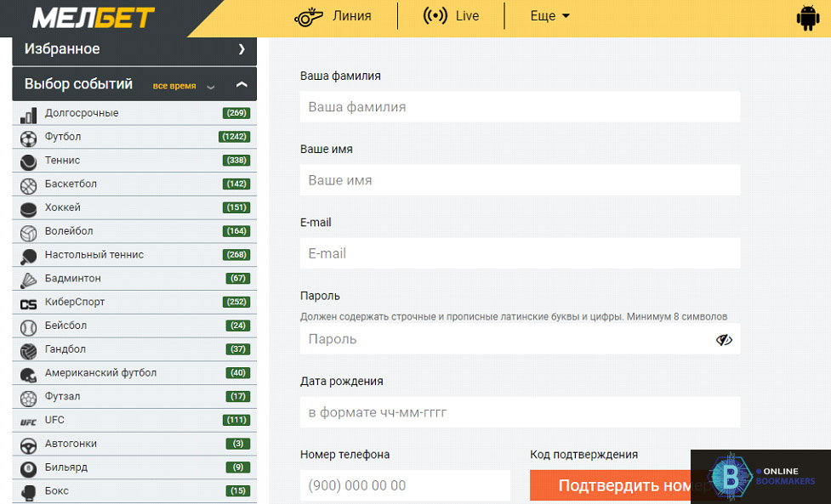Go to home via Мелбет logo
The image size is (831, 504).
[x=94, y=17]
